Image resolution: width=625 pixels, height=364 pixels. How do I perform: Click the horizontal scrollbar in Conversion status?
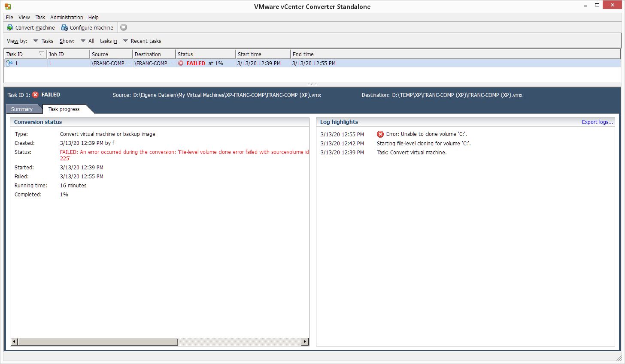click(x=98, y=342)
